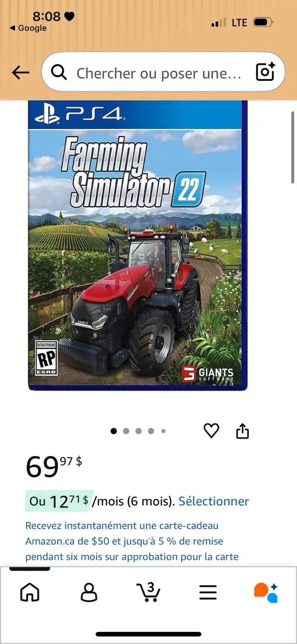
Task: Launch the Rufus AI assistant icon
Action: (x=266, y=592)
